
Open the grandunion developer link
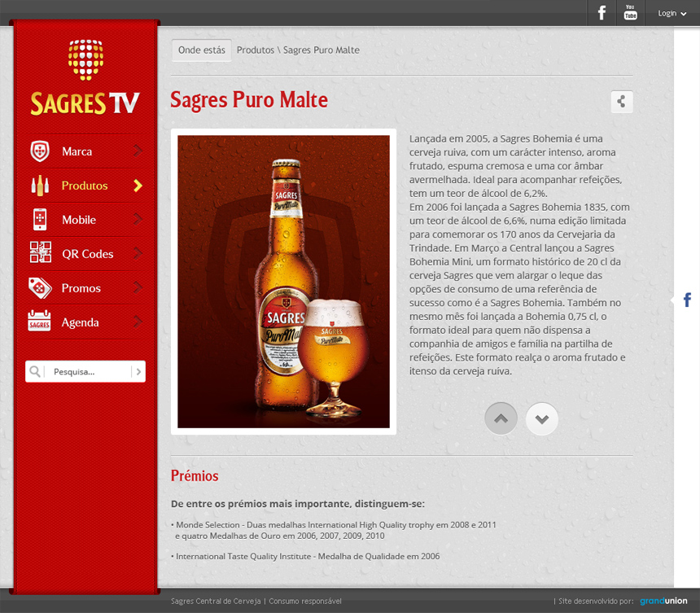pos(664,601)
